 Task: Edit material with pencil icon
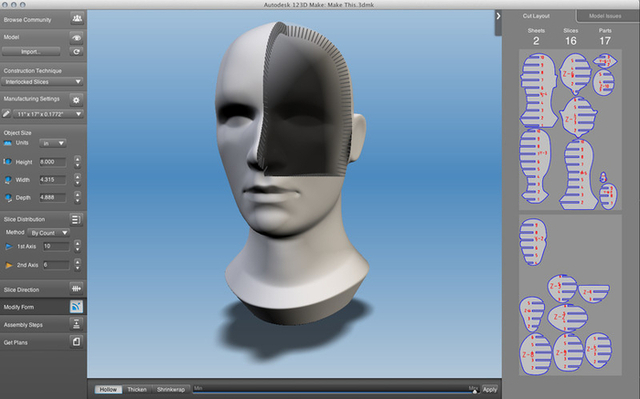tap(6, 114)
